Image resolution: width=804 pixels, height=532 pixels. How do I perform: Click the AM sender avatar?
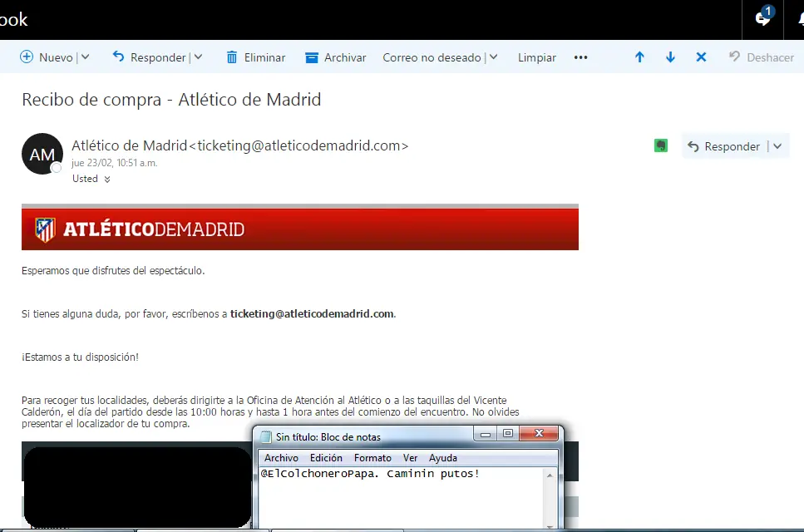42,154
